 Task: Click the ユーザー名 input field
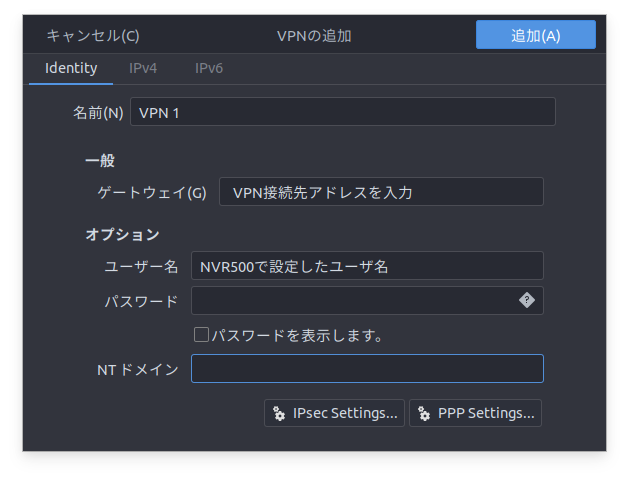(x=367, y=265)
